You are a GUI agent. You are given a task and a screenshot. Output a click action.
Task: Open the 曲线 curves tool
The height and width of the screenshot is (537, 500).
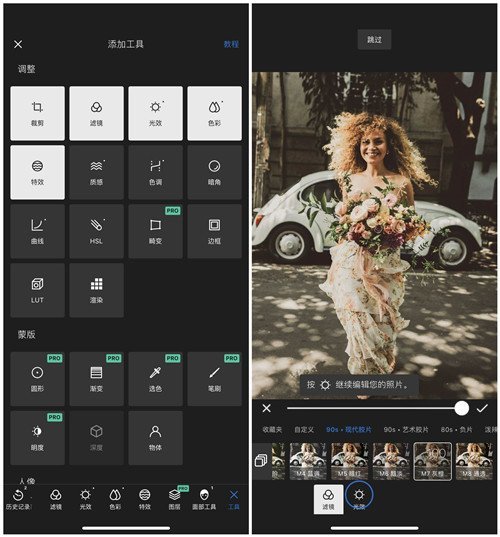pos(37,231)
